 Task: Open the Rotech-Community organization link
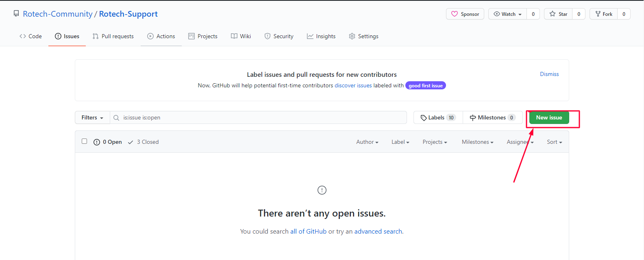point(58,14)
